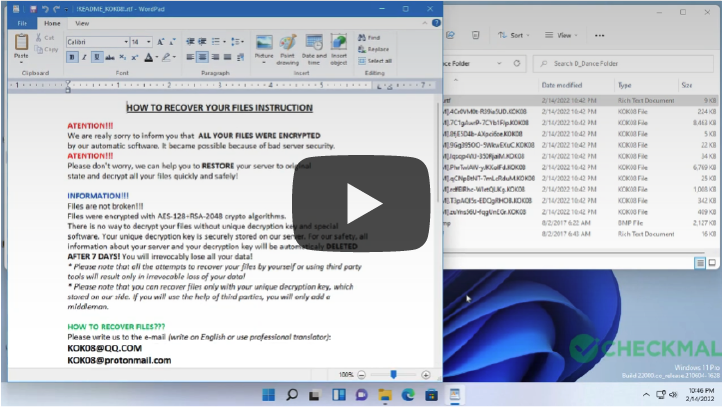Open the File menu in WordPad
This screenshot has width=722, height=407.
tap(22, 23)
